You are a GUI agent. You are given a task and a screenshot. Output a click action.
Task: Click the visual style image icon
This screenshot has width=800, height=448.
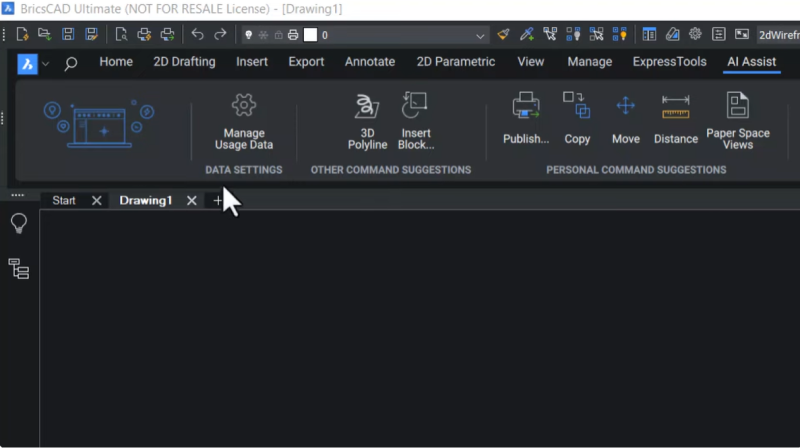[x=742, y=35]
